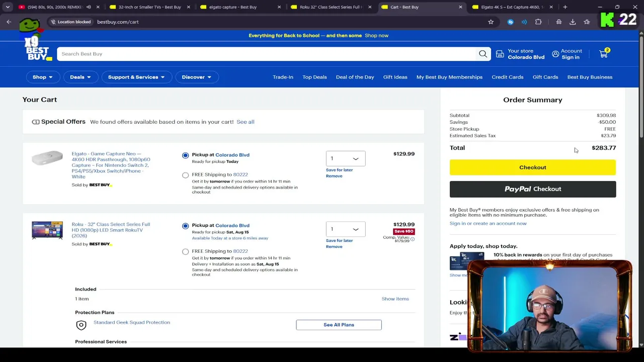Go back with the browser back arrow
The height and width of the screenshot is (362, 644).
9,22
